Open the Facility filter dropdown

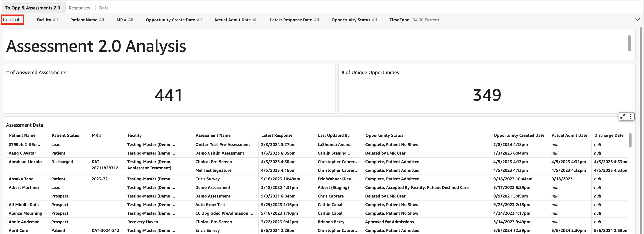[47, 20]
